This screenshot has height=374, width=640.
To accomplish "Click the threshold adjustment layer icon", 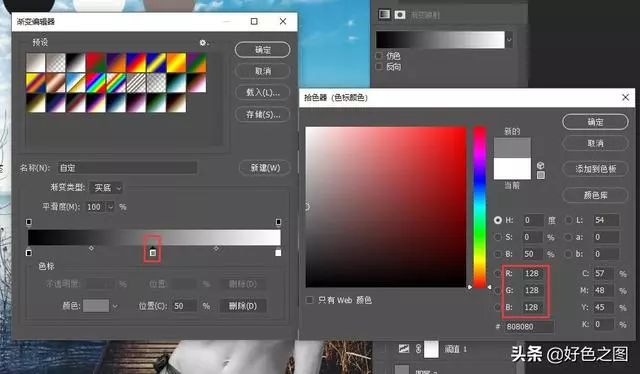I will [x=404, y=349].
